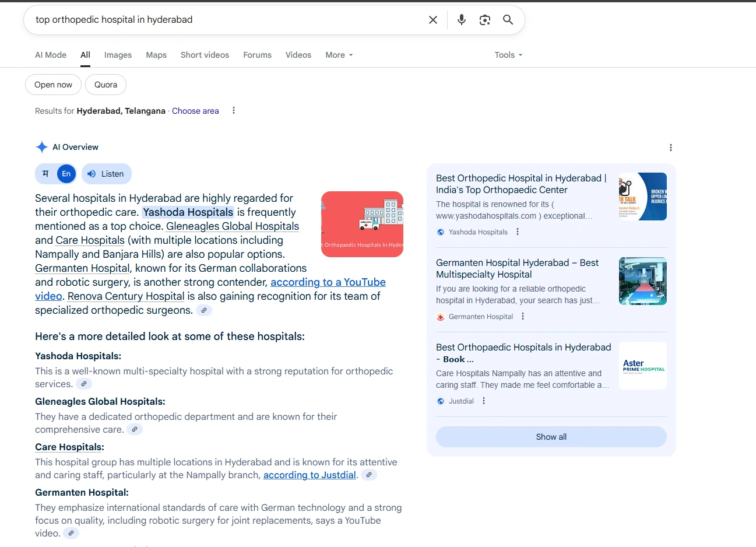Viewport: 756px width, 547px height.
Task: Open the Images tab
Action: pos(118,55)
